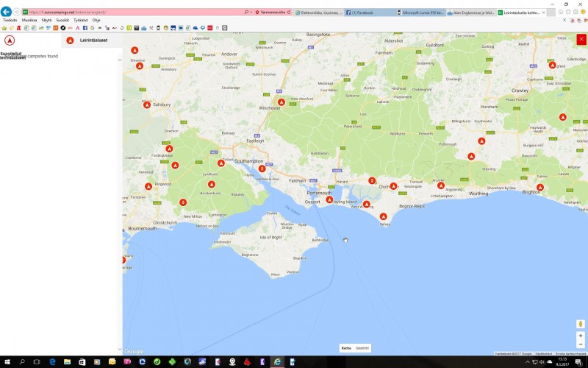Viewport: 588px width, 368px height.
Task: Zoom out the map with minus button
Action: coord(581,344)
